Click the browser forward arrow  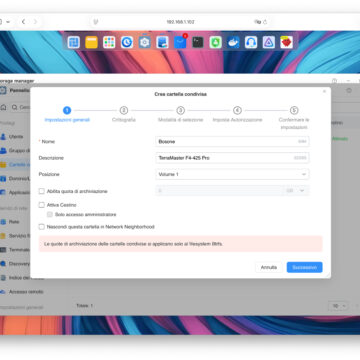(x=35, y=22)
